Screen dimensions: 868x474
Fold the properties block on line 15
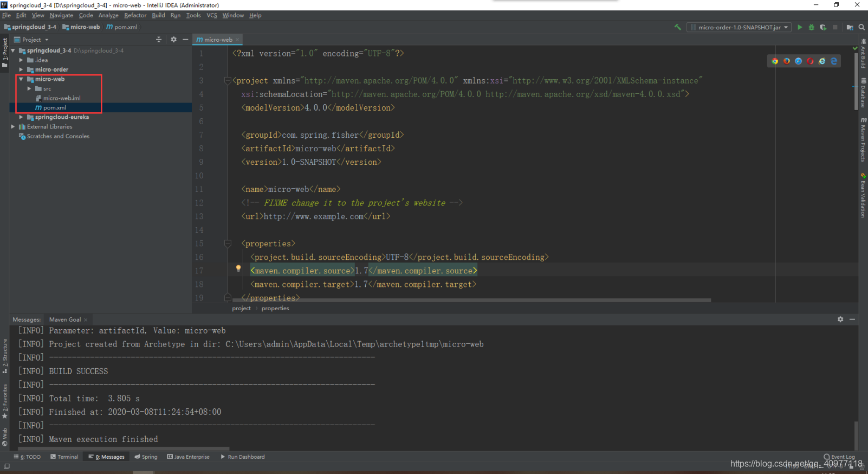[228, 244]
